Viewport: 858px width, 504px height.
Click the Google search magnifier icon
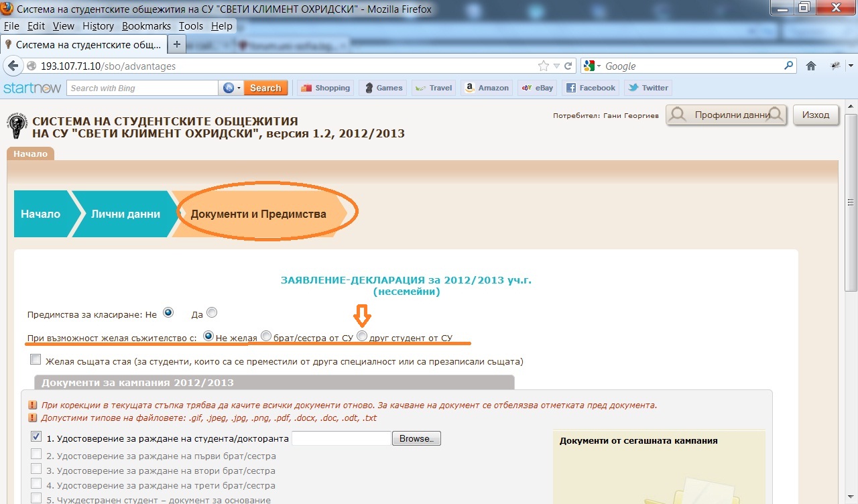(789, 66)
